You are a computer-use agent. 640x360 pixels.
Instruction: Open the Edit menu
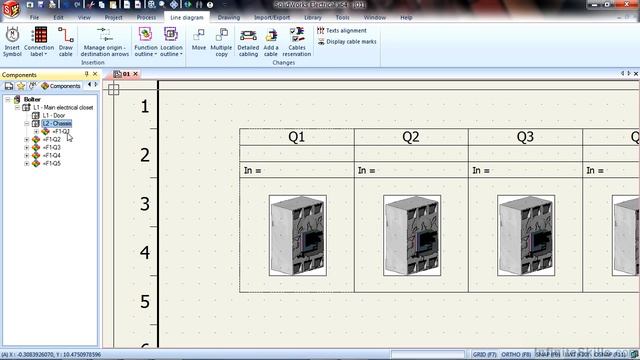(58, 18)
